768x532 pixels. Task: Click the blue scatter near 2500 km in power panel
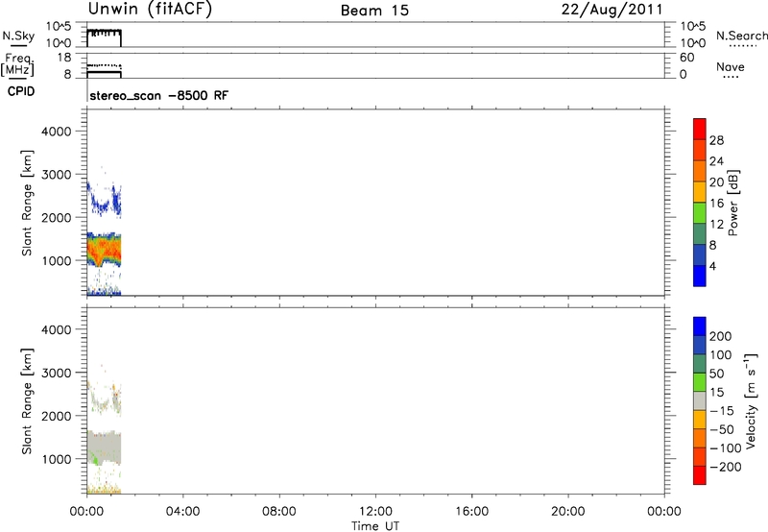coord(104,200)
